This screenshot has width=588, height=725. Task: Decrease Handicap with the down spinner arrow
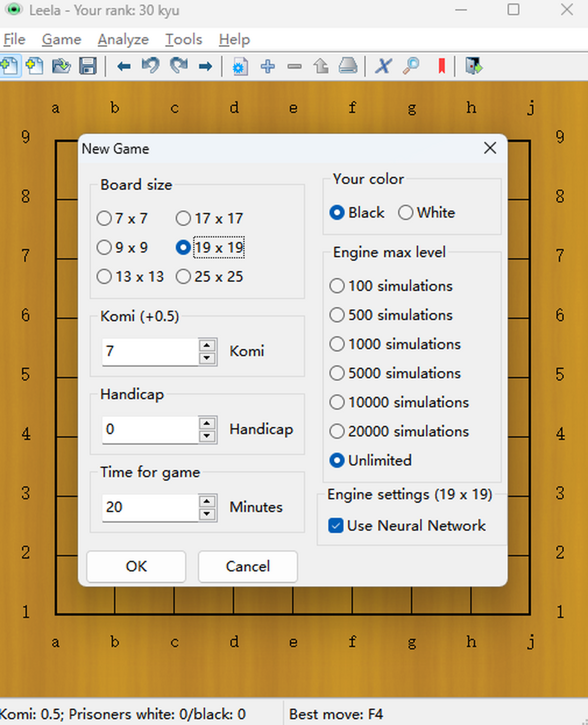(207, 436)
